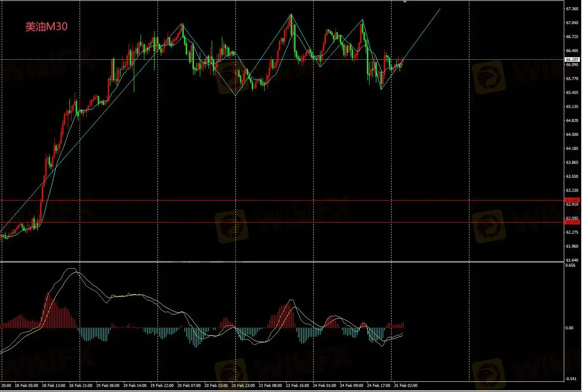Click price axis label 64.185
This screenshot has width=582, height=392.
tap(572, 149)
